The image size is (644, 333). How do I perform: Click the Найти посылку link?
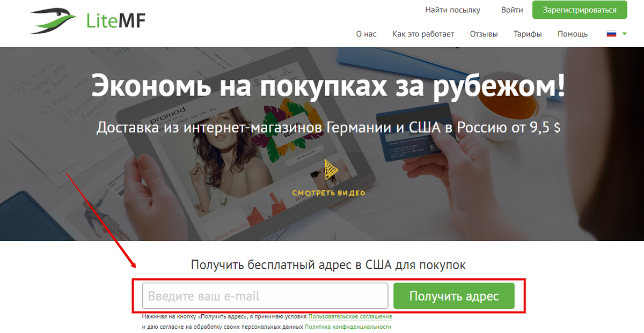453,10
